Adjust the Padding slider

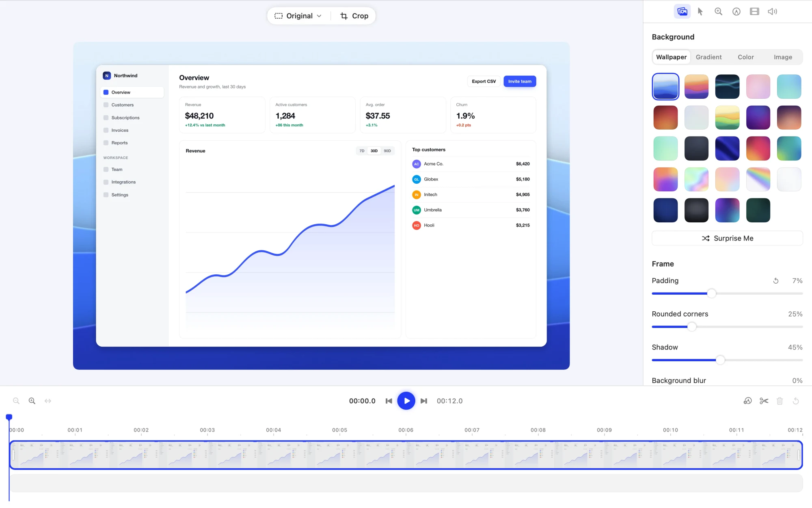pos(711,293)
